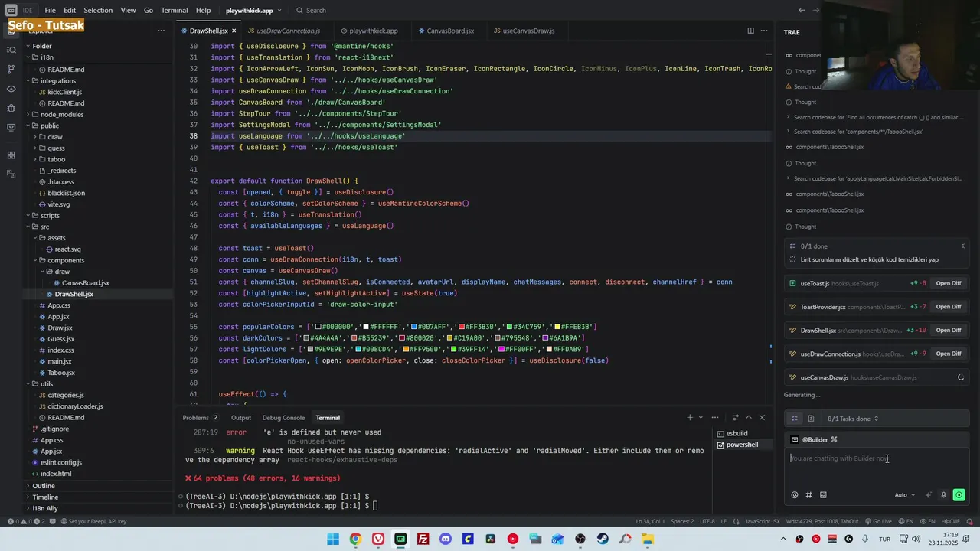The image size is (980, 551).
Task: Expand the Outline section
Action: (43, 486)
